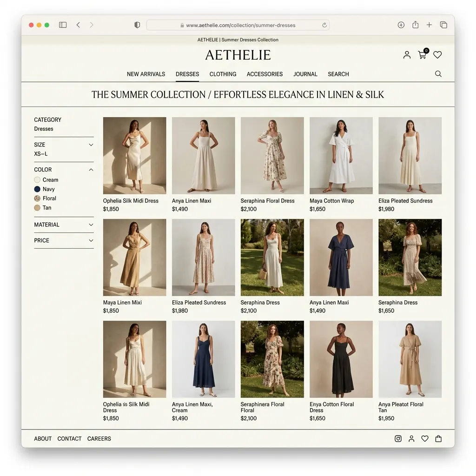Open the Share icon in browser toolbar
Screen dimensions: 476x476
[x=415, y=25]
